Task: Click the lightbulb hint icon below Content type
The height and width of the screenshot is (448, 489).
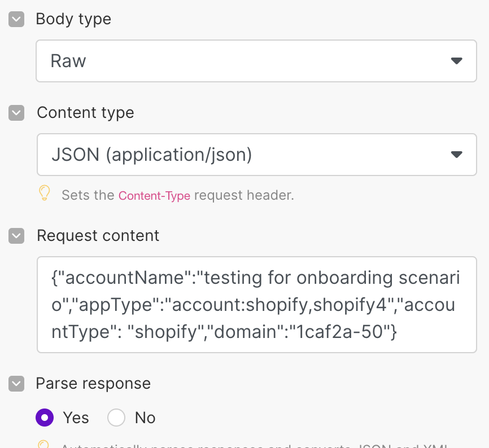Action: pos(45,192)
